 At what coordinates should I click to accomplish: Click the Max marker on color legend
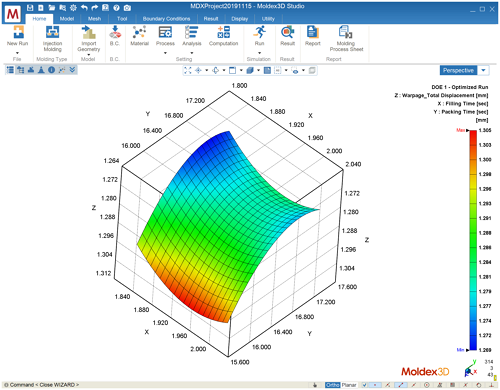463,130
